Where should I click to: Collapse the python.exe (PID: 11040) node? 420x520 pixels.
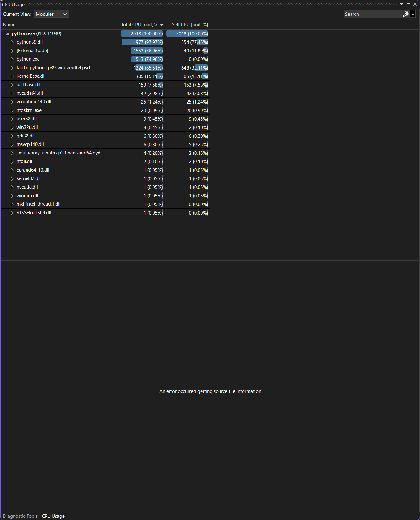pos(7,33)
